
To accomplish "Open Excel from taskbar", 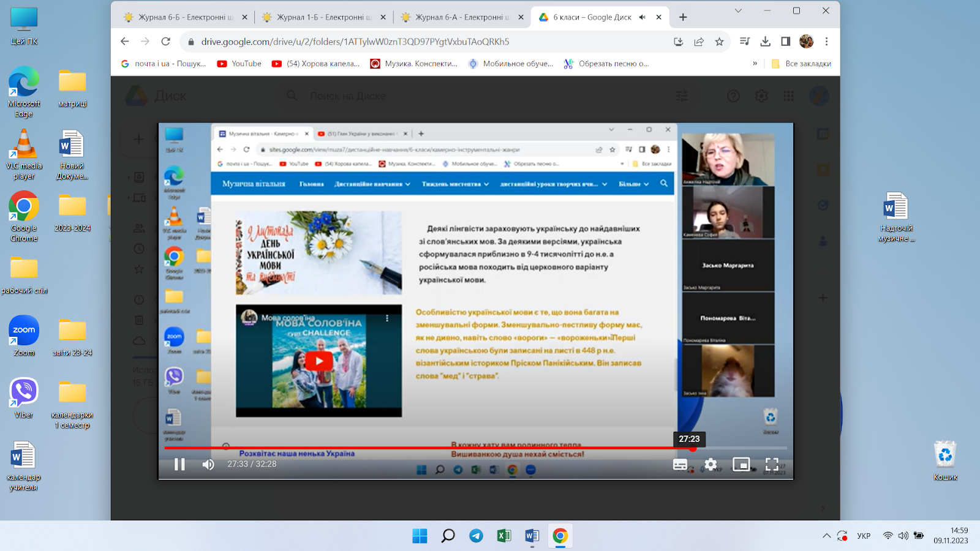I will pos(504,536).
